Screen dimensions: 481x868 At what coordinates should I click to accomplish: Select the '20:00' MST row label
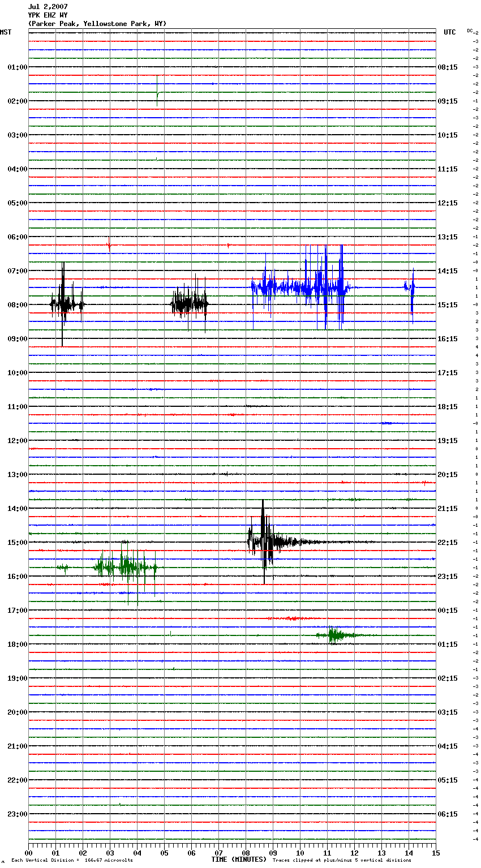pyautogui.click(x=18, y=712)
